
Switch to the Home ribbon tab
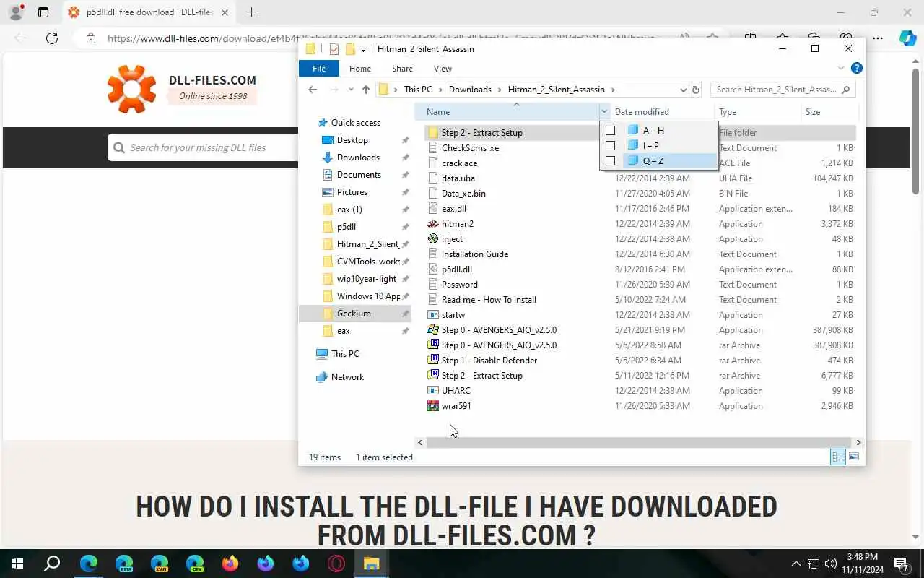click(360, 69)
